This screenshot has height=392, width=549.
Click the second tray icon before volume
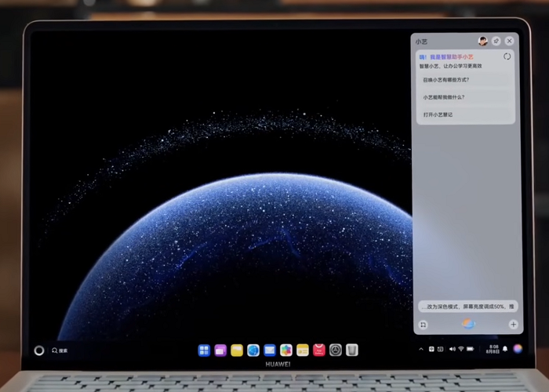[440, 349]
